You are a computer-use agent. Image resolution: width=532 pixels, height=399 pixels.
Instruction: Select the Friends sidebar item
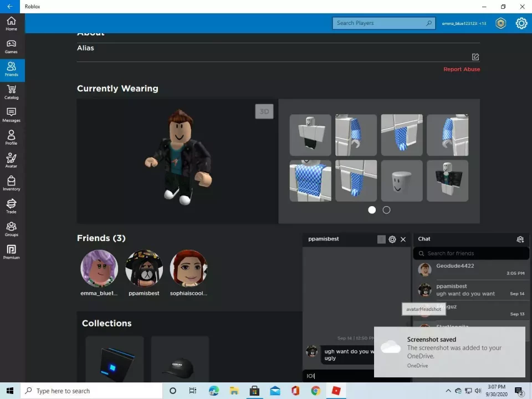11,70
